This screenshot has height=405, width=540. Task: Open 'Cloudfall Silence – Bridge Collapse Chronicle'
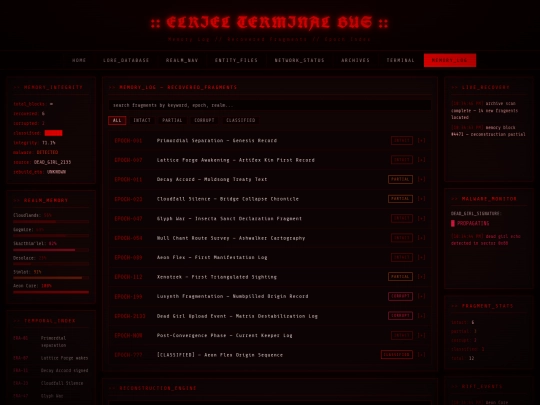pos(228,199)
